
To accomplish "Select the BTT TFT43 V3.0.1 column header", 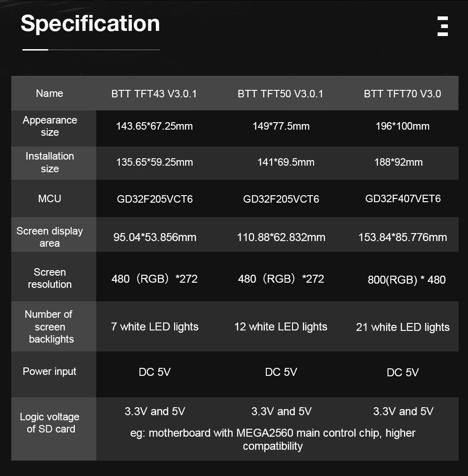I will (154, 94).
